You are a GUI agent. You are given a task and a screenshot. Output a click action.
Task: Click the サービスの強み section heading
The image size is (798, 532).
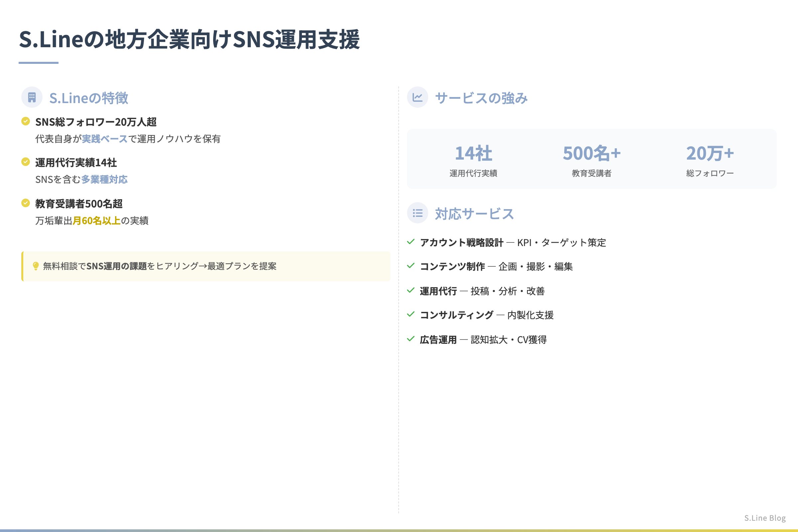point(481,98)
